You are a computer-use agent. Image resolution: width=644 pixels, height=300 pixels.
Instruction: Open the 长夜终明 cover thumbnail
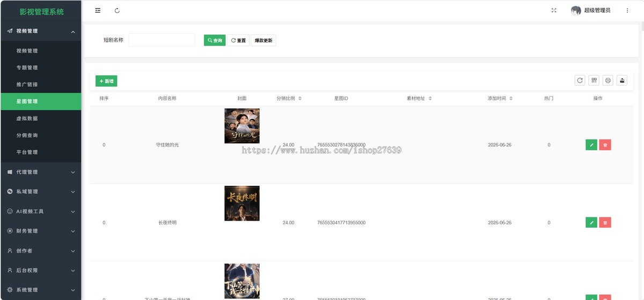click(242, 203)
